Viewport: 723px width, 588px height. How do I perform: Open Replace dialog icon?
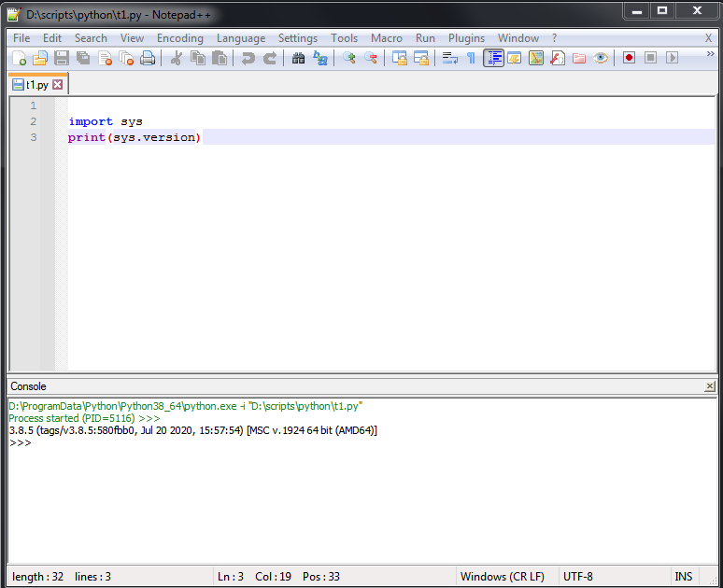point(320,58)
